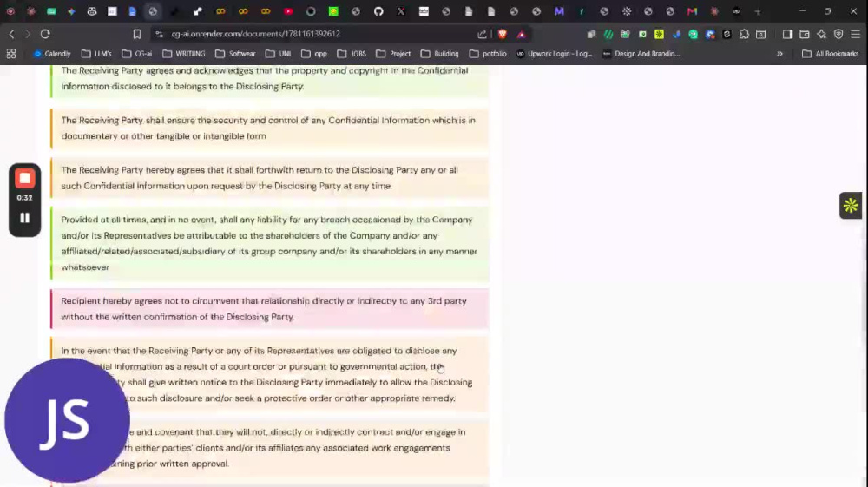
Task: Switch to the GitHub tab
Action: (x=378, y=11)
